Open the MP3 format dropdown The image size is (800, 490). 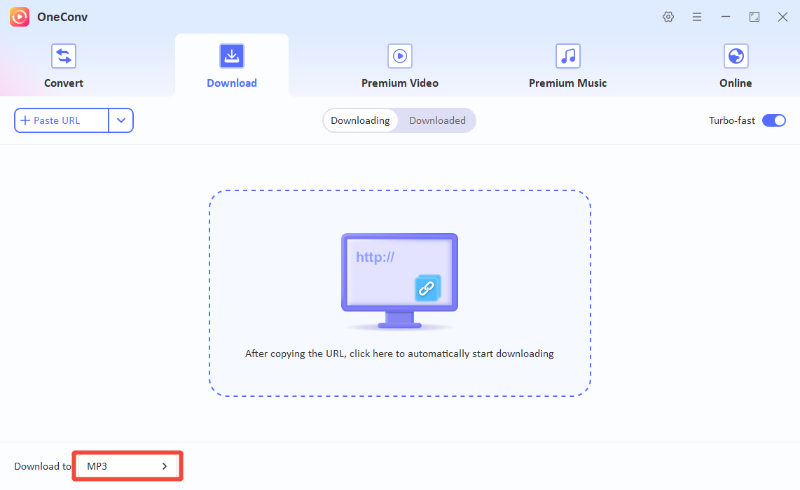coord(126,467)
